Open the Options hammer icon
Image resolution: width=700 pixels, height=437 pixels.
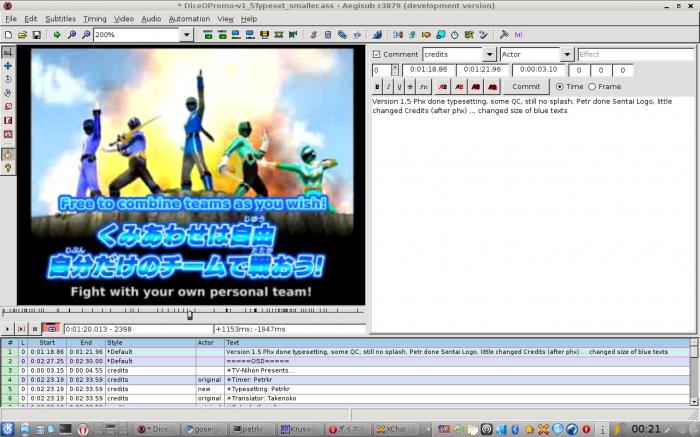click(x=504, y=34)
